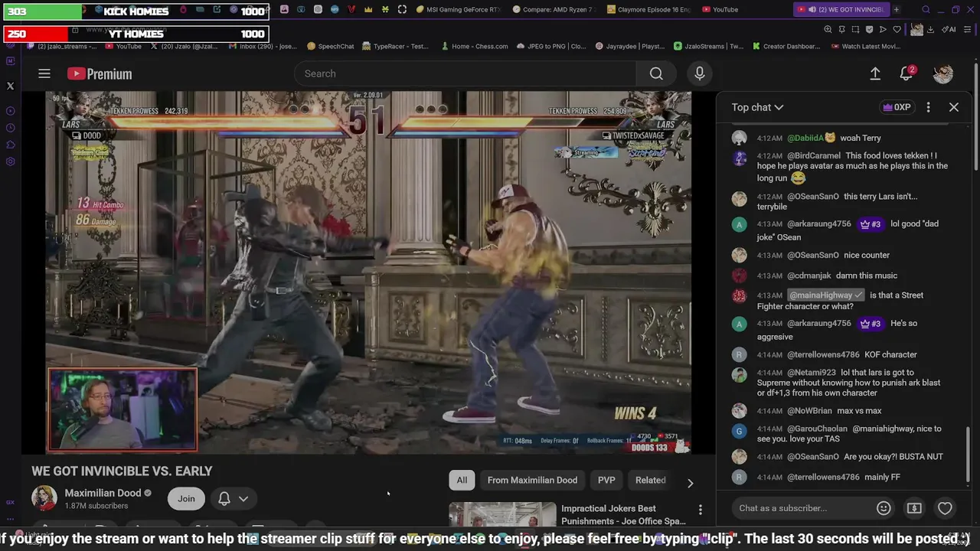
Task: Open the Impractical Jokers Best Punishments title
Action: coord(623,514)
